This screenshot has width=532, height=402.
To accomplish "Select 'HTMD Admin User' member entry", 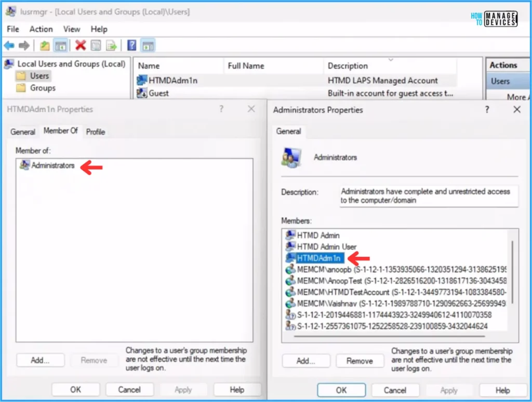I will coord(326,247).
